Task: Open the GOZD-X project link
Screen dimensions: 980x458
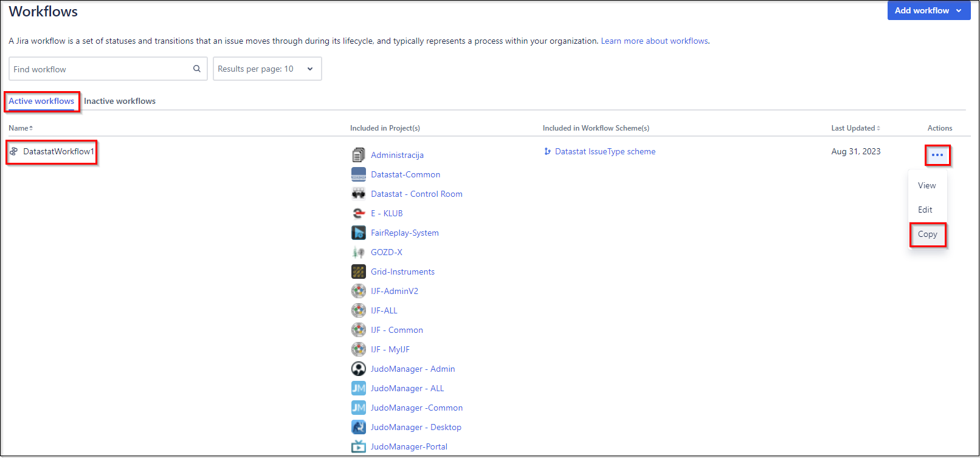Action: pos(387,252)
